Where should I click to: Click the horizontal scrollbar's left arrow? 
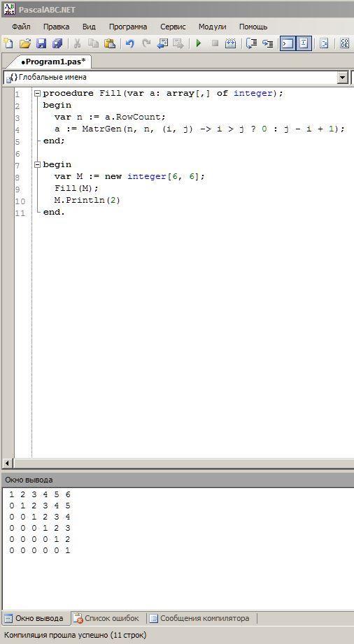click(x=8, y=463)
